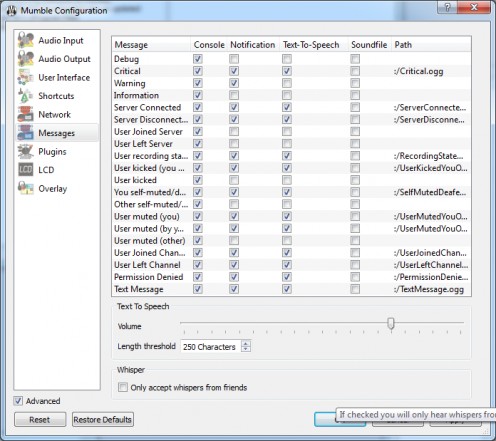496x441 pixels.
Task: Enable Notification for Debug messages
Action: click(x=234, y=59)
